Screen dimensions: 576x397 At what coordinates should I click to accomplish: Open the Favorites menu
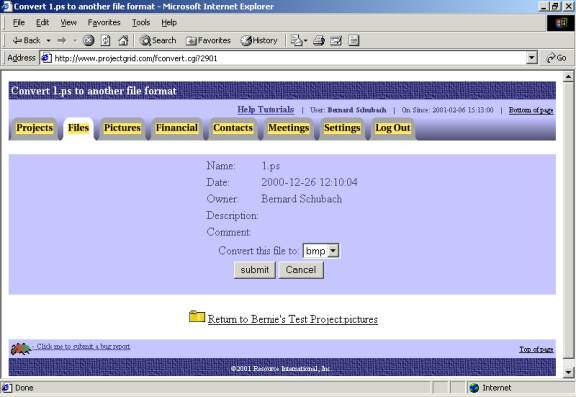click(x=104, y=23)
